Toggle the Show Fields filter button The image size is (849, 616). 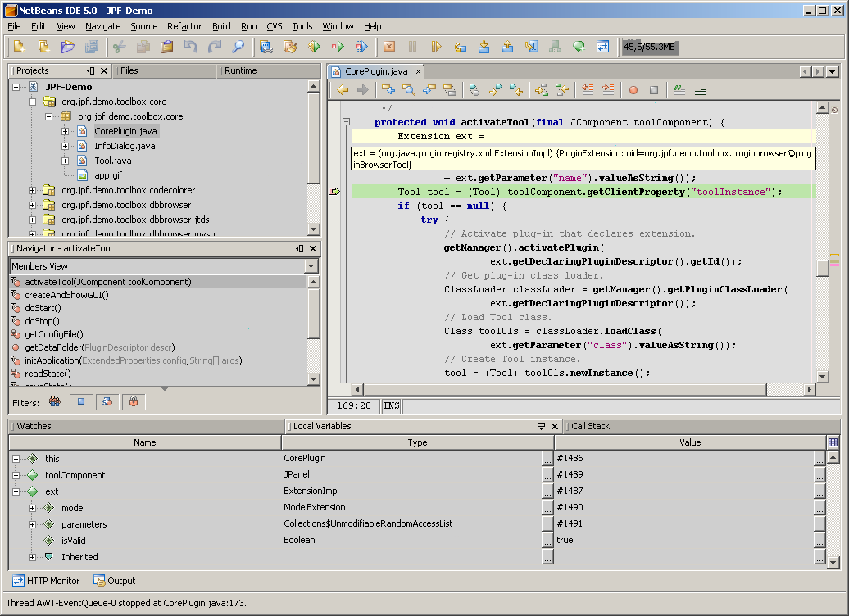(x=81, y=401)
